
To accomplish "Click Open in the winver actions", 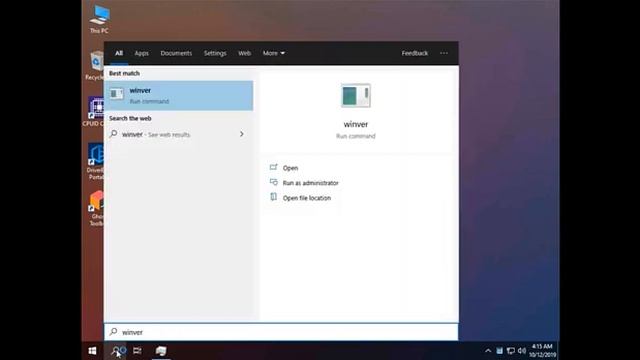I will click(290, 168).
